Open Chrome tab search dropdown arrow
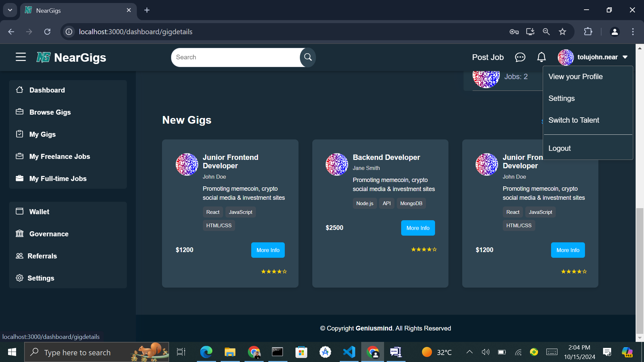 10,10
